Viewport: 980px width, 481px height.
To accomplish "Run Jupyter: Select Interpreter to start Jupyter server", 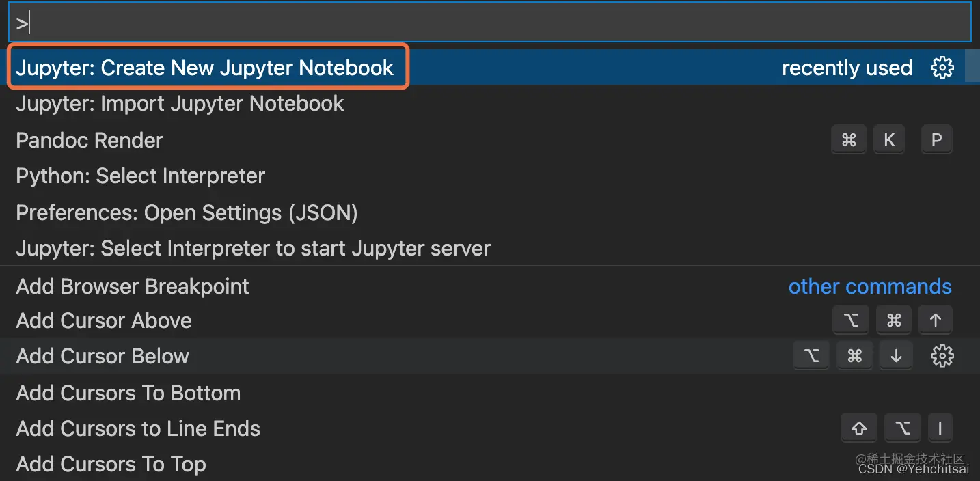I will [x=252, y=248].
